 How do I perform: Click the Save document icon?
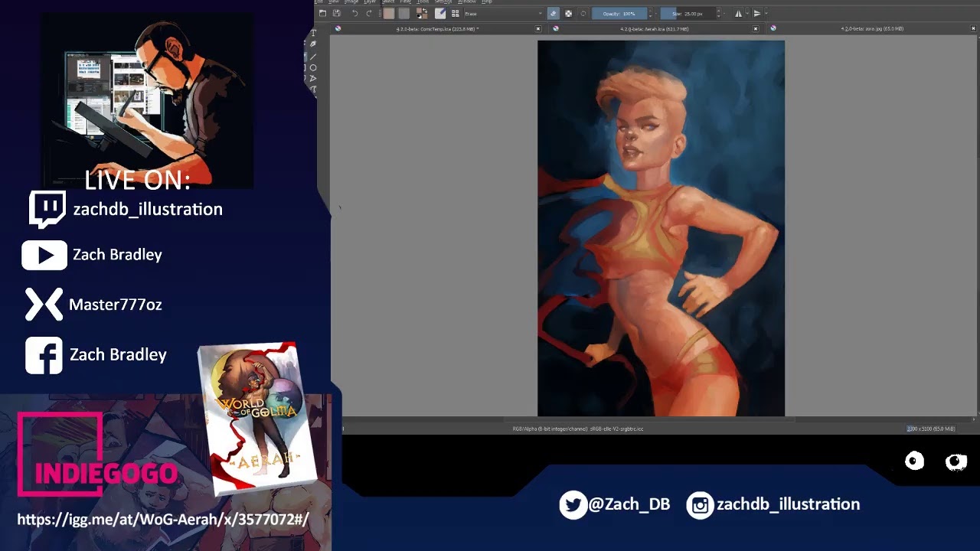[336, 14]
